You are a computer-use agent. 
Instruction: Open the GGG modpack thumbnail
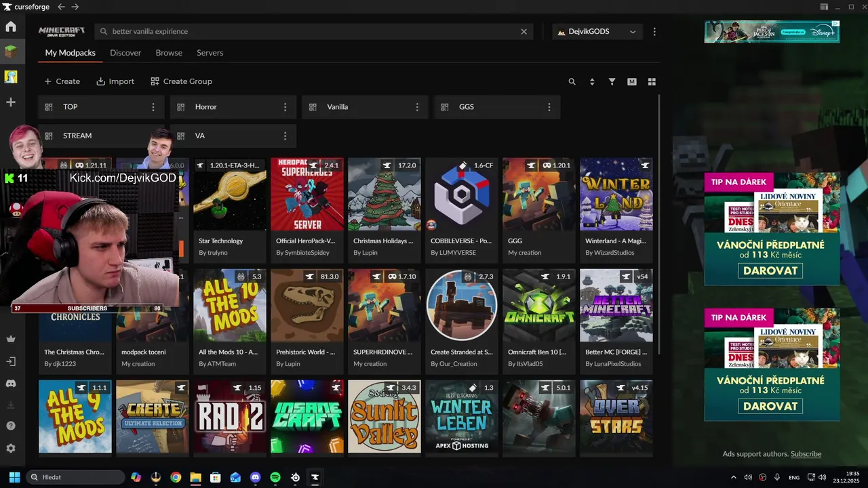tap(539, 195)
